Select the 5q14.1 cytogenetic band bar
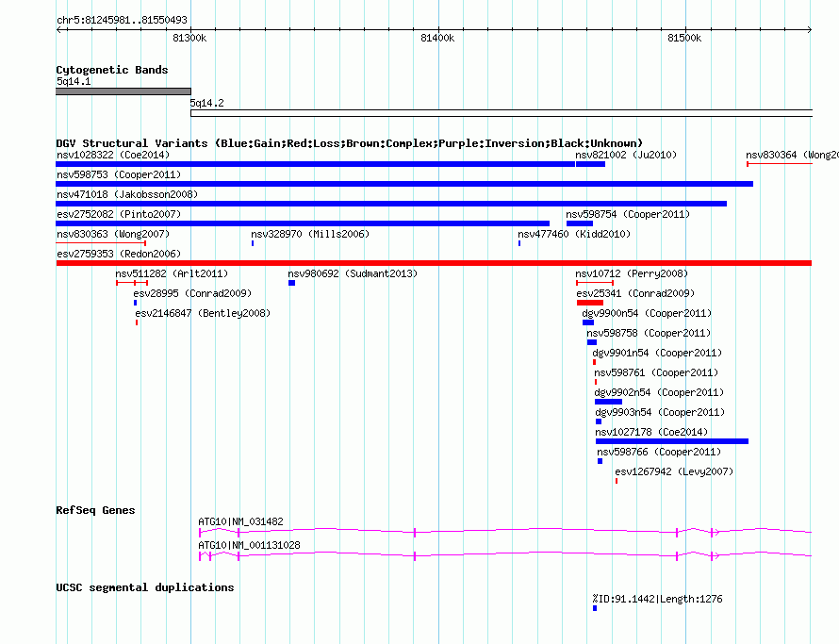Image resolution: width=839 pixels, height=644 pixels. (x=123, y=91)
